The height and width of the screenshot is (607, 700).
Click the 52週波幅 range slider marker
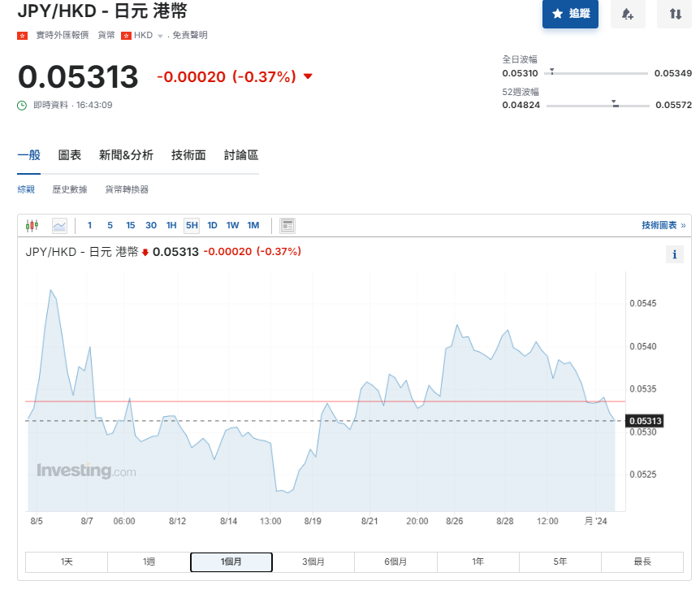point(615,104)
